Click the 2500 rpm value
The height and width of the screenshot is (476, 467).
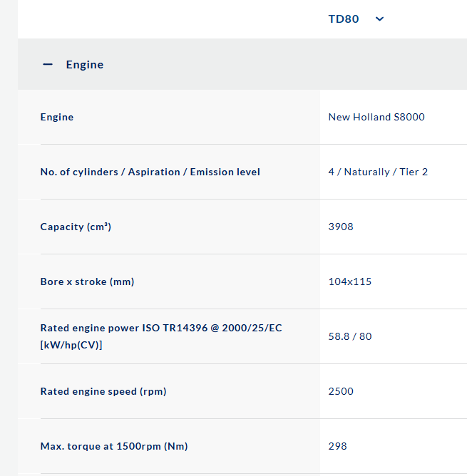[x=341, y=391]
